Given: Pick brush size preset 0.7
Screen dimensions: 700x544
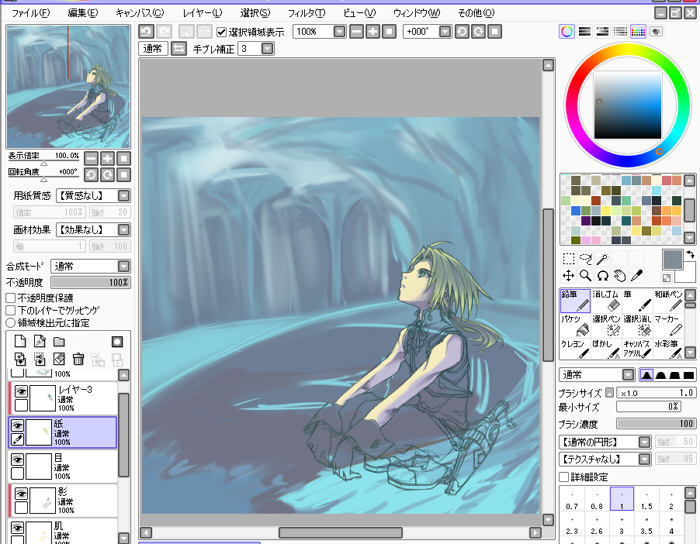Looking at the screenshot, I should pos(572,499).
